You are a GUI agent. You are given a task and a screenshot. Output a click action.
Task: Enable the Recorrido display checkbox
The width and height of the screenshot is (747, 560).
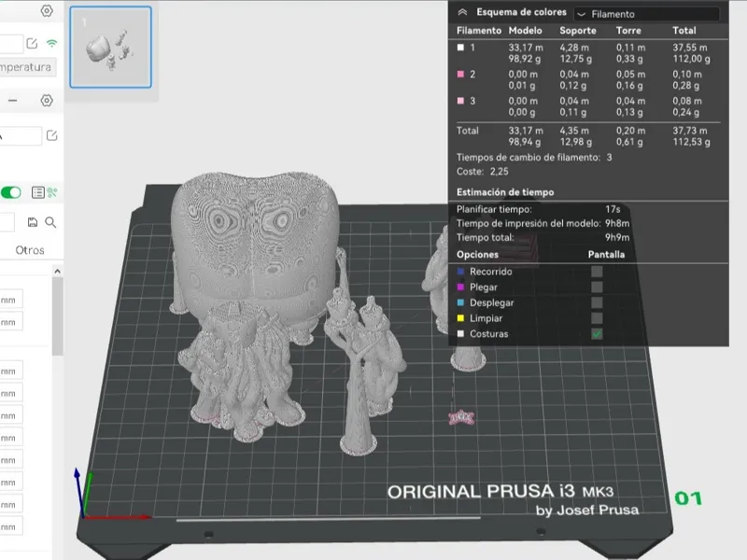[x=597, y=272]
